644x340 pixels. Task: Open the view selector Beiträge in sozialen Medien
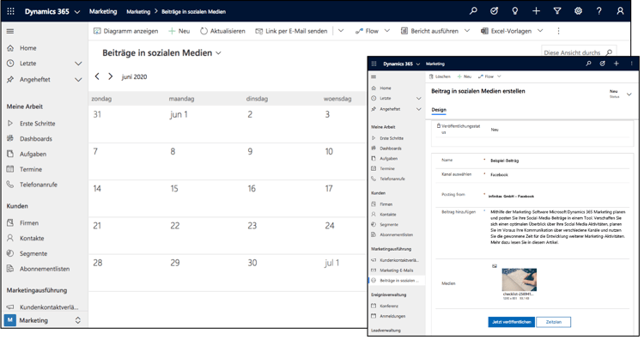pyautogui.click(x=161, y=53)
